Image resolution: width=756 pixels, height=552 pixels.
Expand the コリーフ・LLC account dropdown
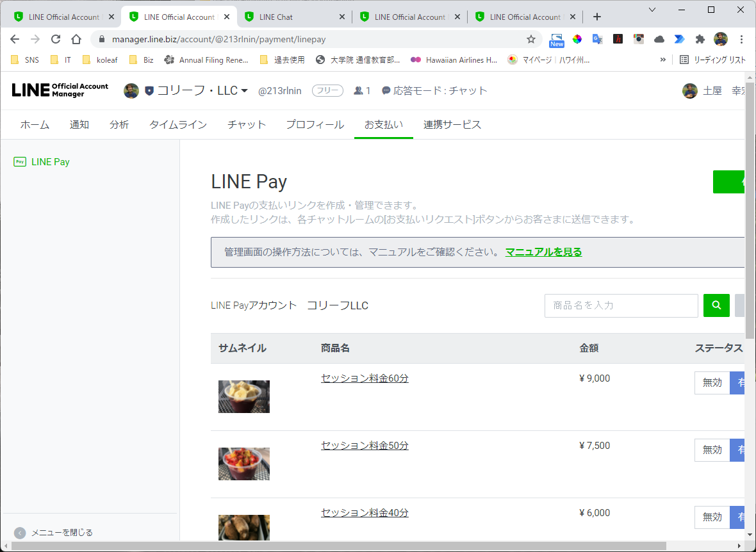(x=245, y=91)
